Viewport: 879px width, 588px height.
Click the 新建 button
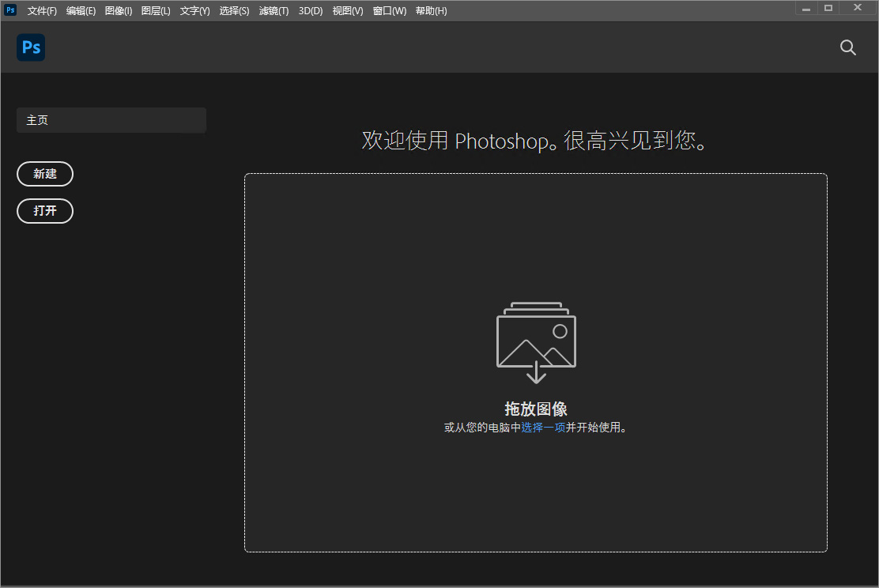click(x=45, y=174)
